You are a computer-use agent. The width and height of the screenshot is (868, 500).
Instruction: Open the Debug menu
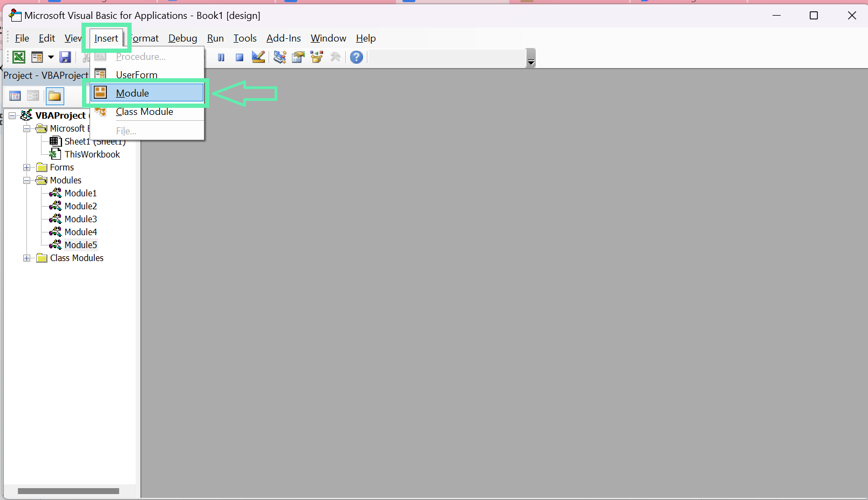pos(183,38)
